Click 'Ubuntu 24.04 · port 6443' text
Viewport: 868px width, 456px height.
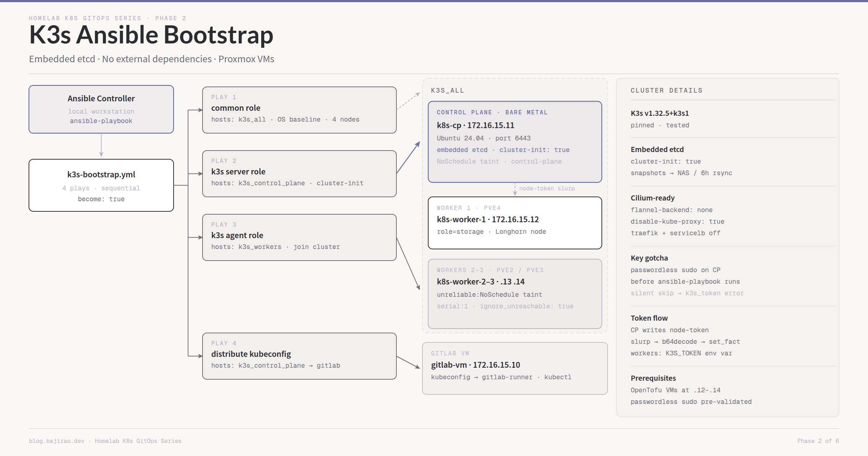click(x=484, y=138)
